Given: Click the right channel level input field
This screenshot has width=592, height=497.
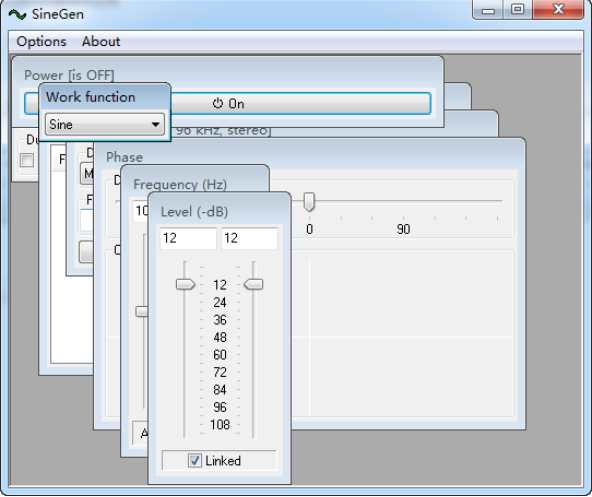Looking at the screenshot, I should [249, 238].
